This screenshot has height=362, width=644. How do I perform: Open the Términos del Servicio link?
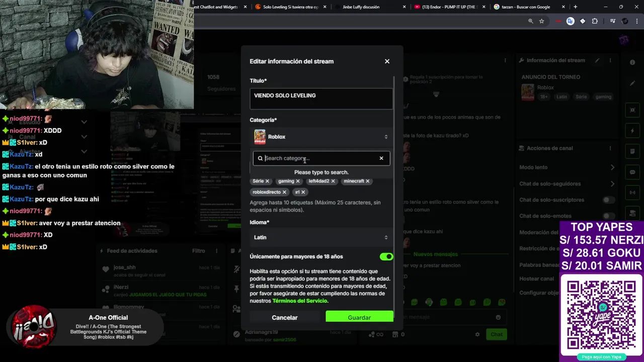point(300,301)
